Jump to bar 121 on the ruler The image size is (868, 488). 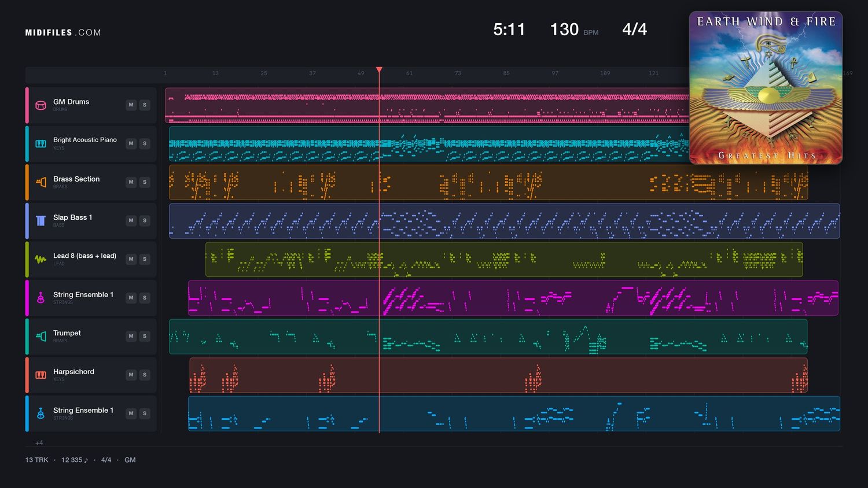[653, 73]
